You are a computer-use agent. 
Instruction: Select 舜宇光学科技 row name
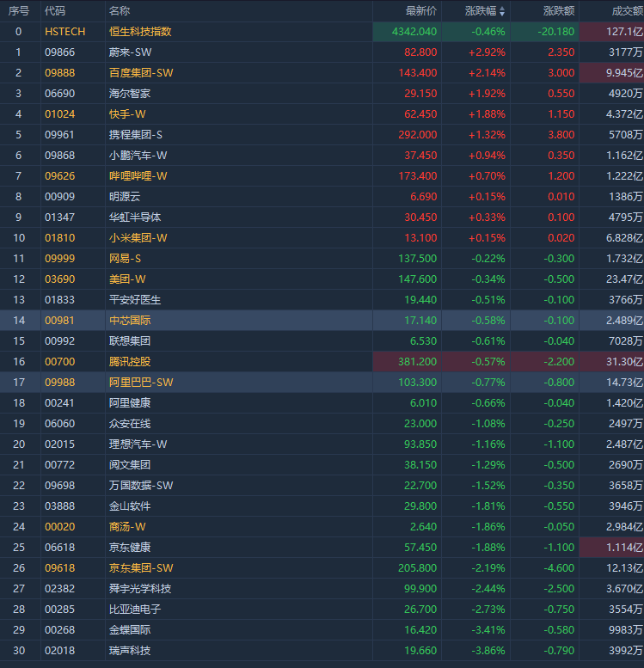pyautogui.click(x=140, y=589)
